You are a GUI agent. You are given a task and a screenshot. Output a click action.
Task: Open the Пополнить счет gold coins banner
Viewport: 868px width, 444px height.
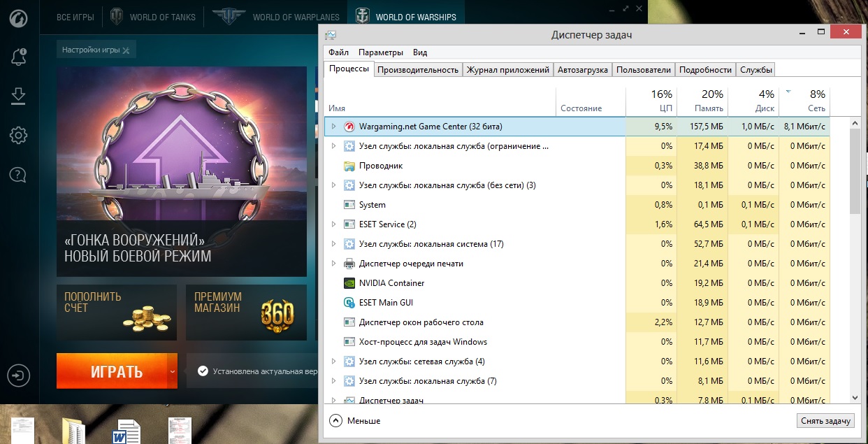117,312
